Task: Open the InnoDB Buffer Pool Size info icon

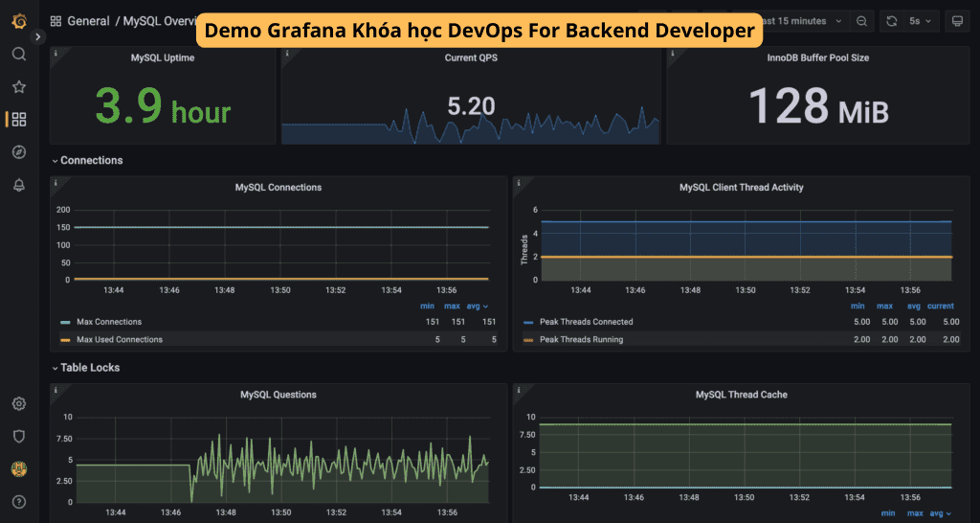Action: 673,54
